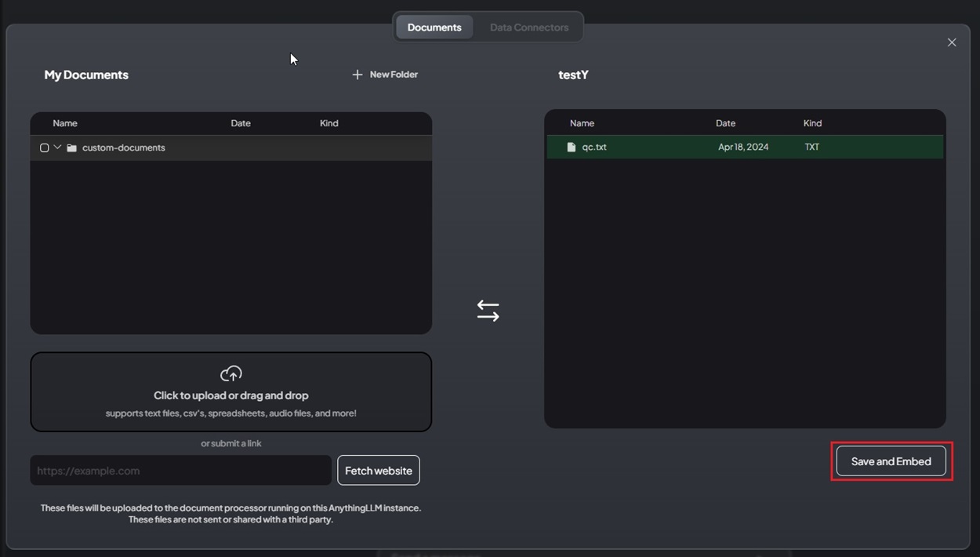Click the Kind column header in My Documents

click(x=328, y=123)
